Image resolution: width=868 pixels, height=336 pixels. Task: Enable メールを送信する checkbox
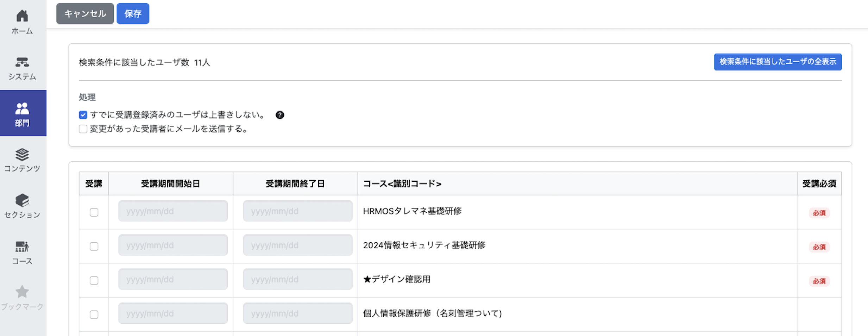(83, 129)
